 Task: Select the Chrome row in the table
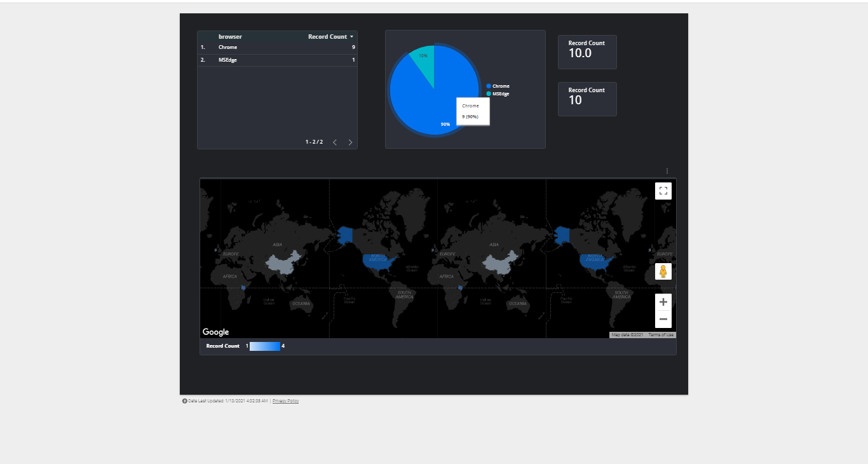pyautogui.click(x=277, y=48)
